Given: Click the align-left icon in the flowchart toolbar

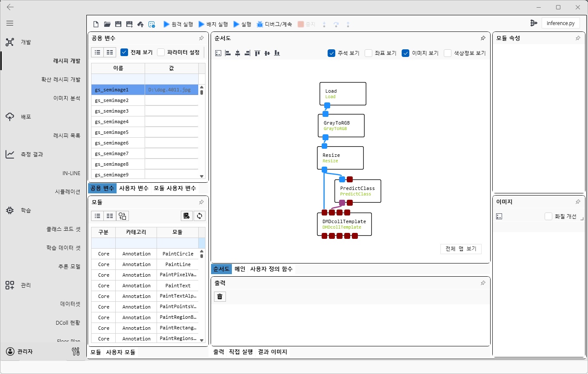Looking at the screenshot, I should tap(228, 52).
